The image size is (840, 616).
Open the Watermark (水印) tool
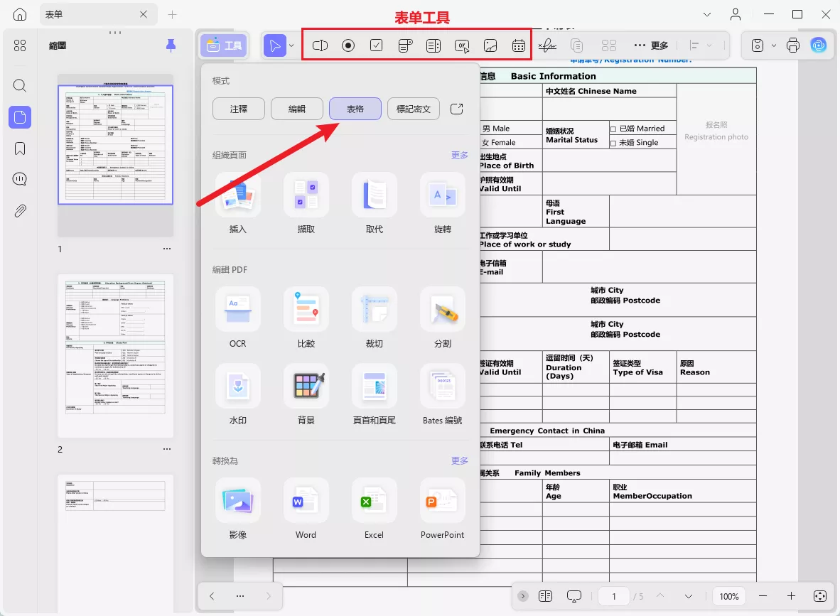pyautogui.click(x=238, y=395)
